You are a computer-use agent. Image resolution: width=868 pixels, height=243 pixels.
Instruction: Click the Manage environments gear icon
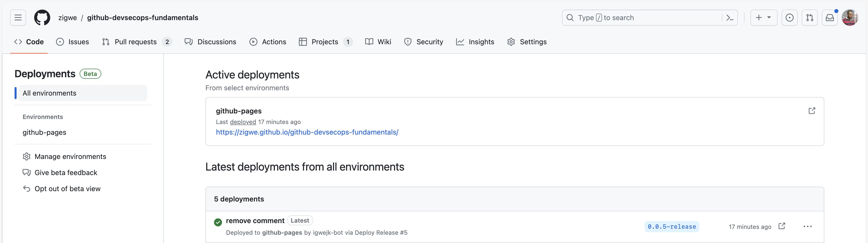[x=27, y=157]
